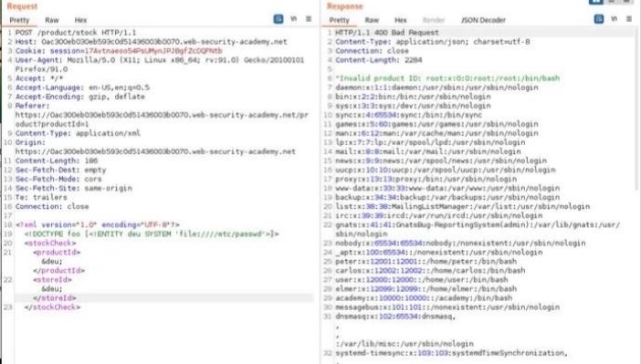Switch to the Request Hex tab
Viewport: 641px width, 364px height.
tap(80, 20)
